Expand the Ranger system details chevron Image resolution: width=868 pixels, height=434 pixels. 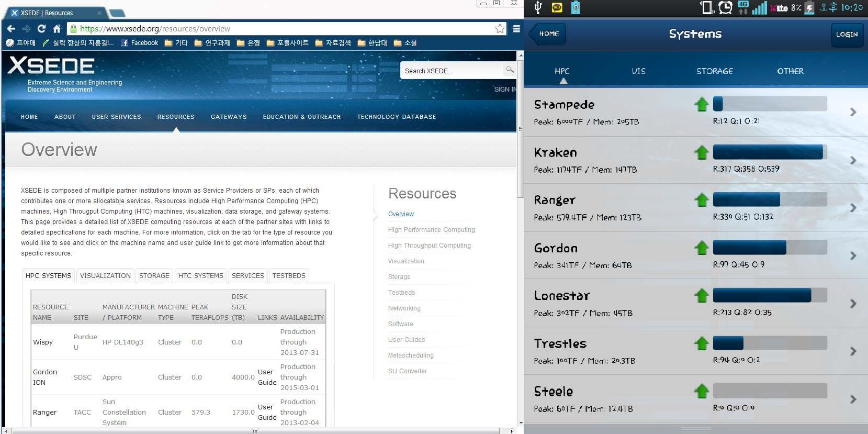click(x=853, y=208)
